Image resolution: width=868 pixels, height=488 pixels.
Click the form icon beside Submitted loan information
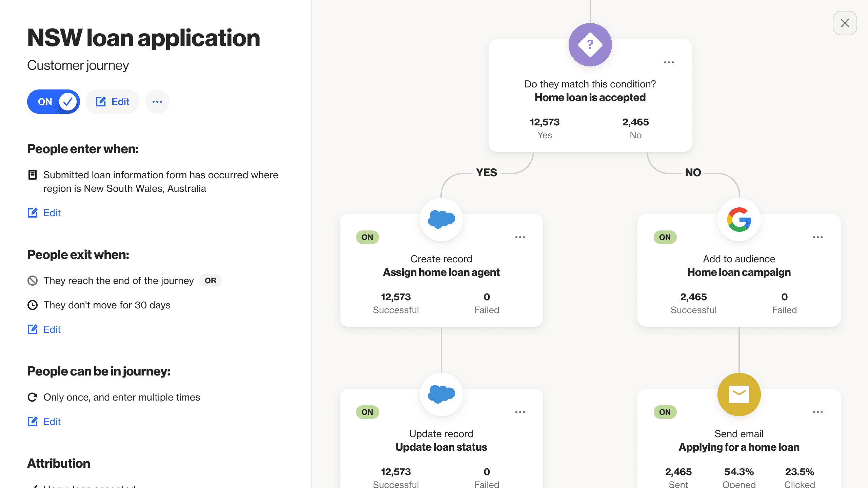pyautogui.click(x=33, y=175)
